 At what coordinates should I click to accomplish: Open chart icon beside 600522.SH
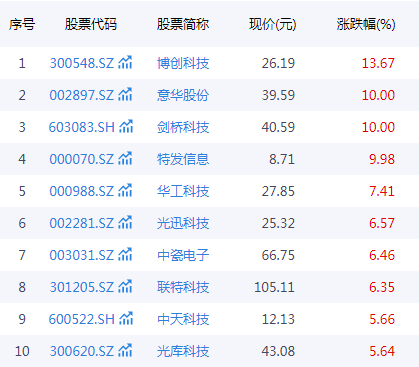pyautogui.click(x=126, y=318)
